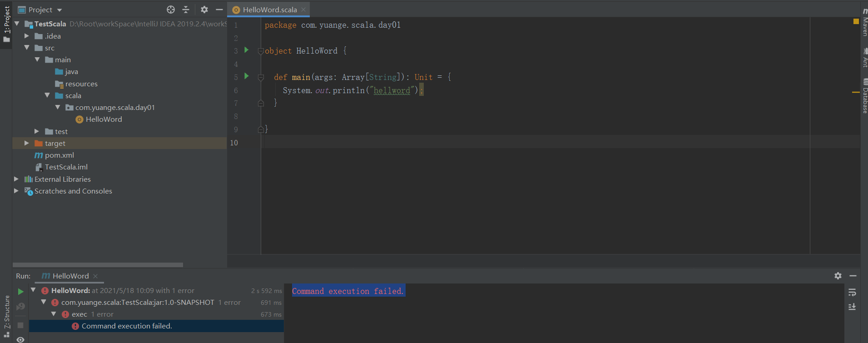Rerun HelloWord with green play button
The height and width of the screenshot is (343, 868).
click(20, 291)
